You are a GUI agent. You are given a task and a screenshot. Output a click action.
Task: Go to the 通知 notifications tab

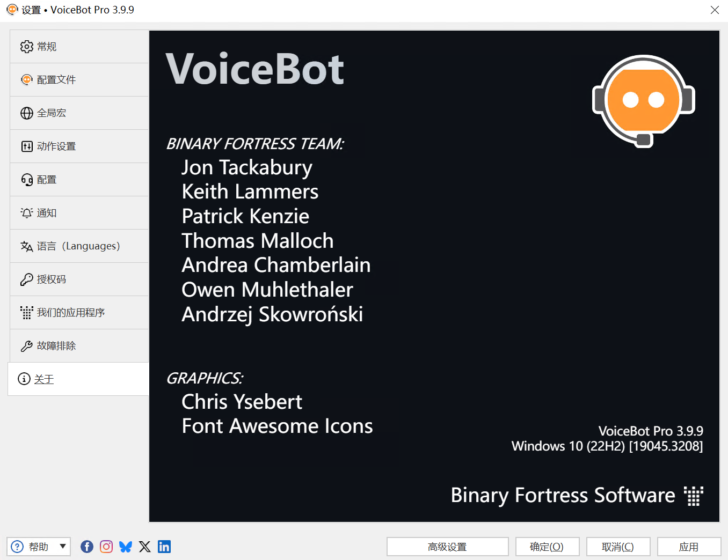point(79,213)
